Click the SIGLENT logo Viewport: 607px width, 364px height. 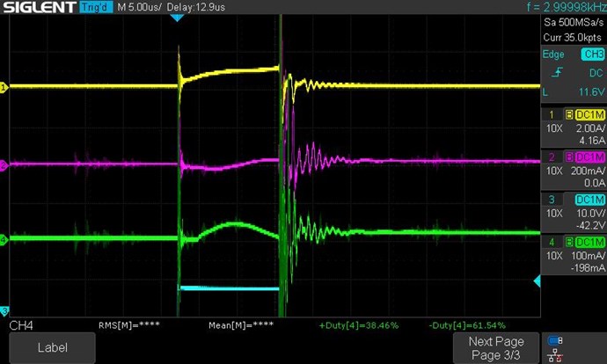[39, 7]
